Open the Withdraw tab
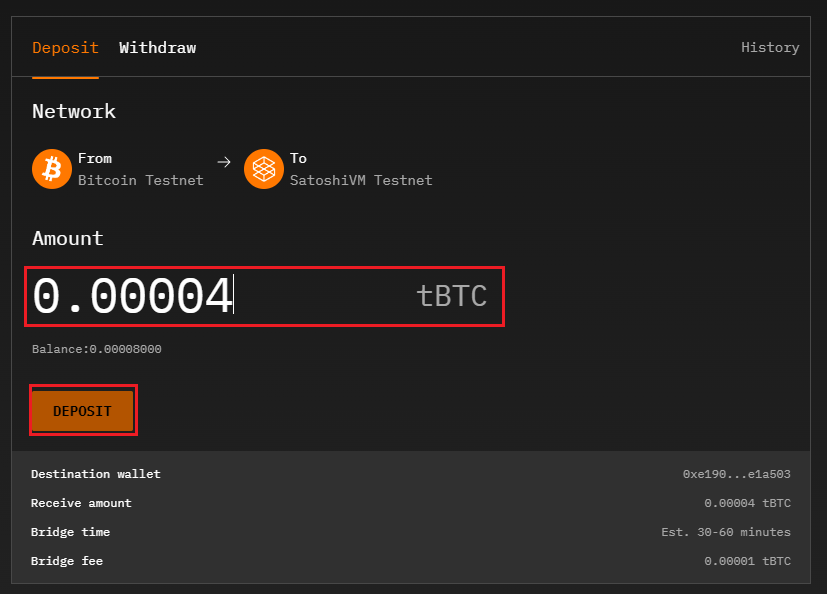This screenshot has width=827, height=594. coord(158,48)
